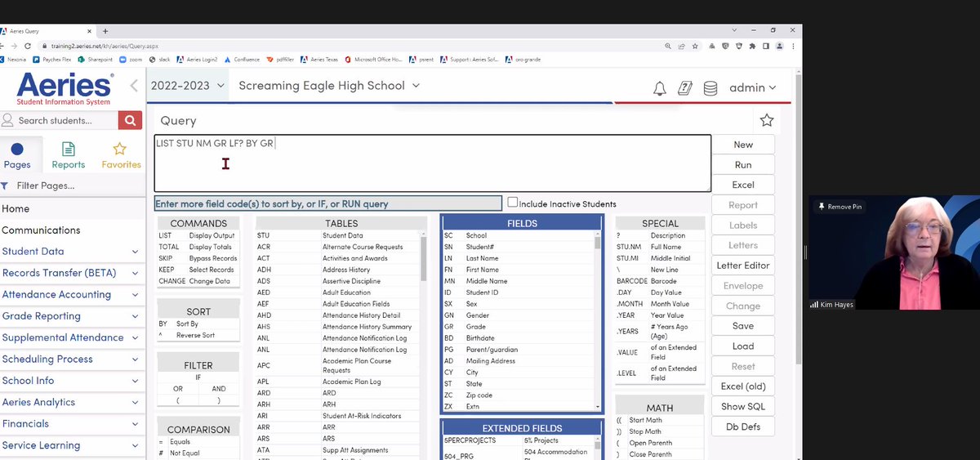Switch to Favorites tab
980x460 pixels.
point(121,155)
